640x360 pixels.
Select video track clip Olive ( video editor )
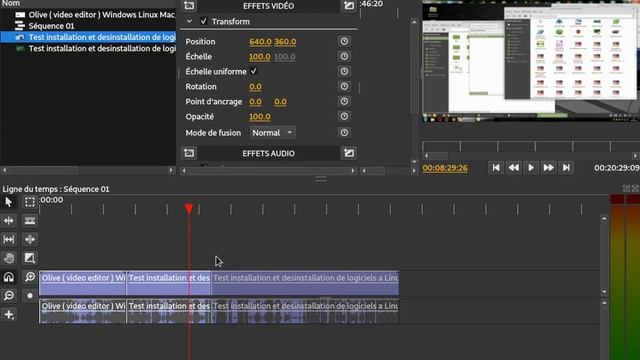83,283
